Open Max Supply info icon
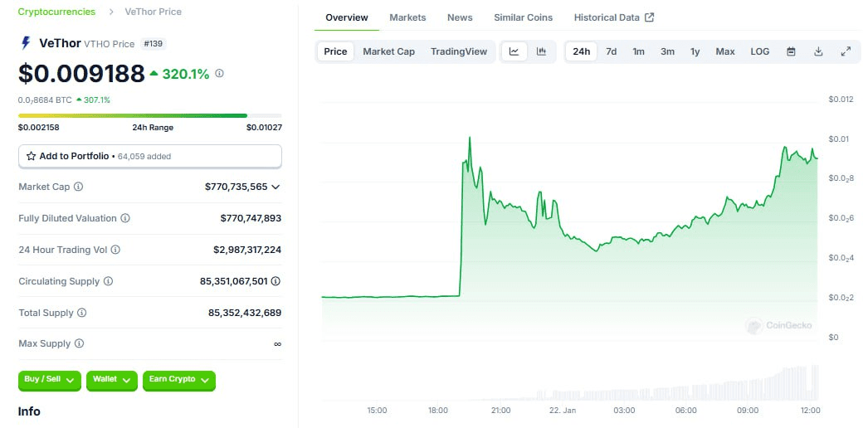 pos(79,344)
